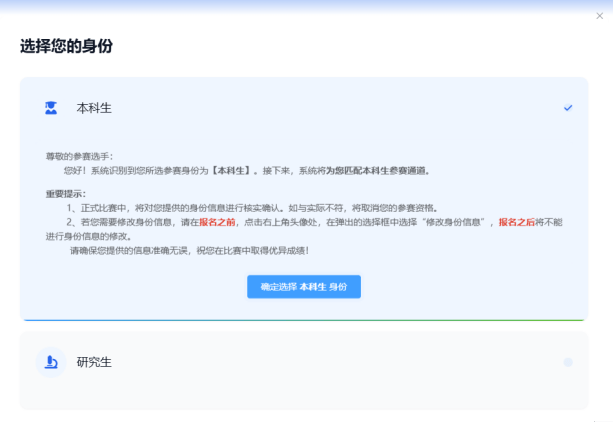Click the gradient line below 本科生 card
This screenshot has width=613, height=422.
(x=304, y=320)
